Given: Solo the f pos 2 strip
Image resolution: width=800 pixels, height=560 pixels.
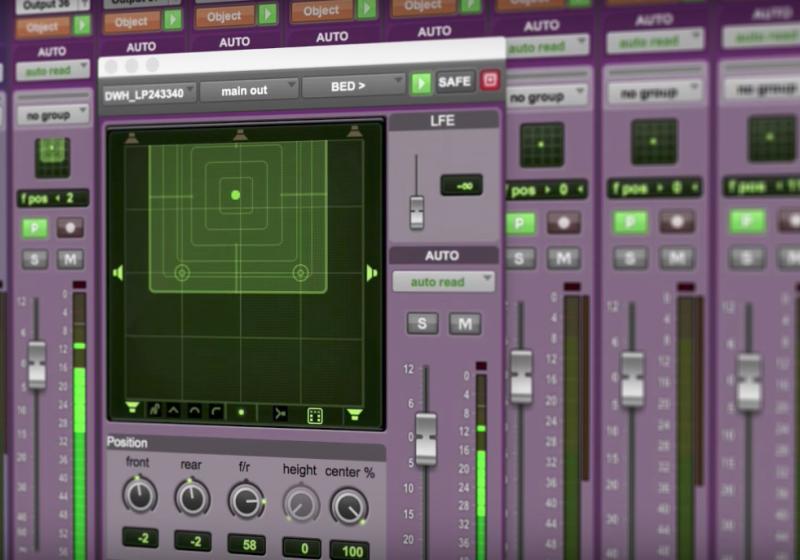Looking at the screenshot, I should click(x=35, y=260).
